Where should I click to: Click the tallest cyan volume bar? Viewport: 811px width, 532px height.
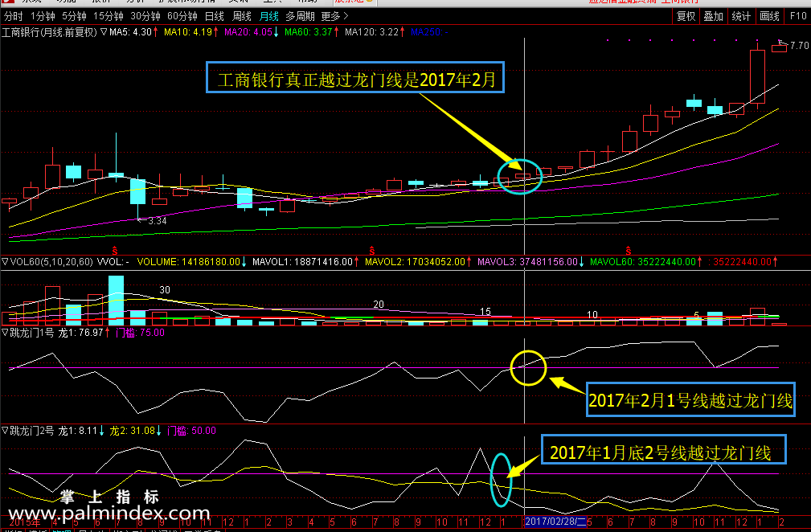116,301
